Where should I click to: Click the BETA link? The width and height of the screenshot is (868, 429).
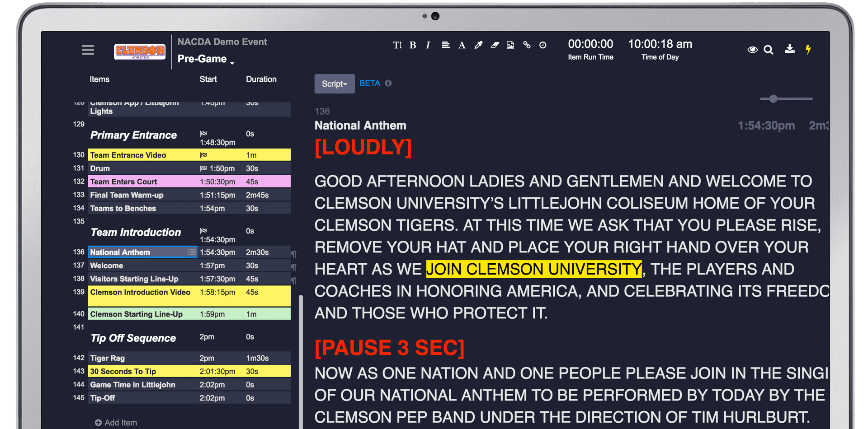tap(369, 83)
